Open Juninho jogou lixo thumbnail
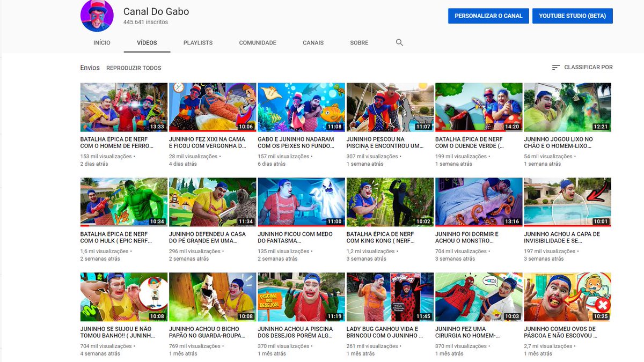This screenshot has height=362, width=644. tap(567, 107)
